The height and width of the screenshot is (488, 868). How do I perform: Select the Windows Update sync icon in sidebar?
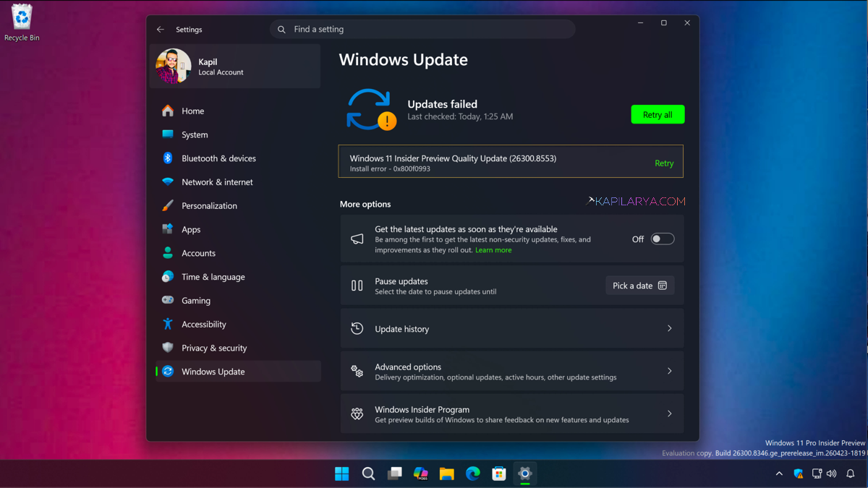[168, 372]
